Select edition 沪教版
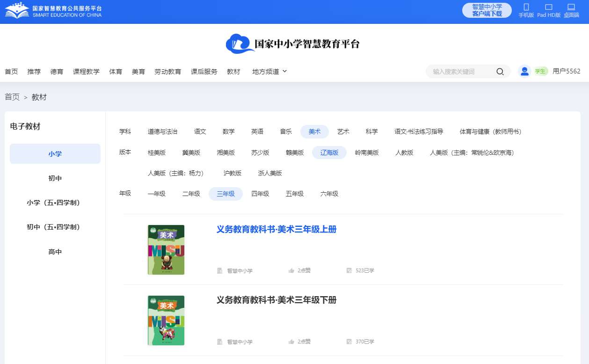Screen dimensions: 589x364 tap(233, 173)
